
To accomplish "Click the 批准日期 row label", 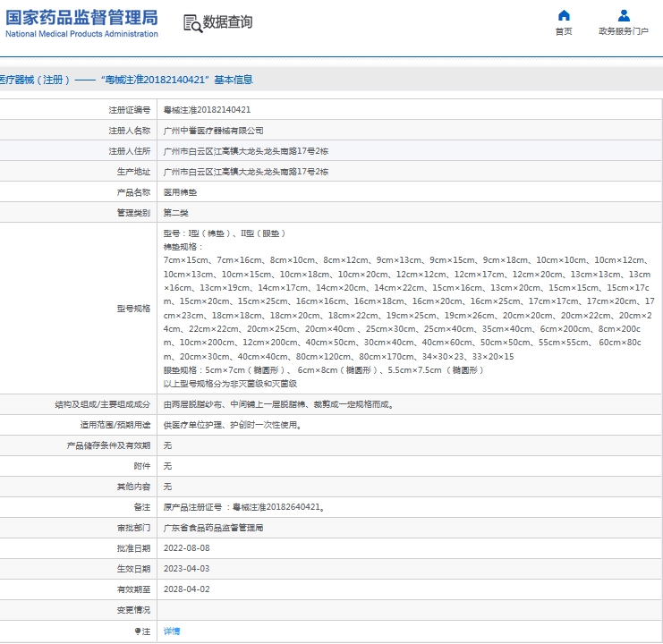I will [x=133, y=548].
